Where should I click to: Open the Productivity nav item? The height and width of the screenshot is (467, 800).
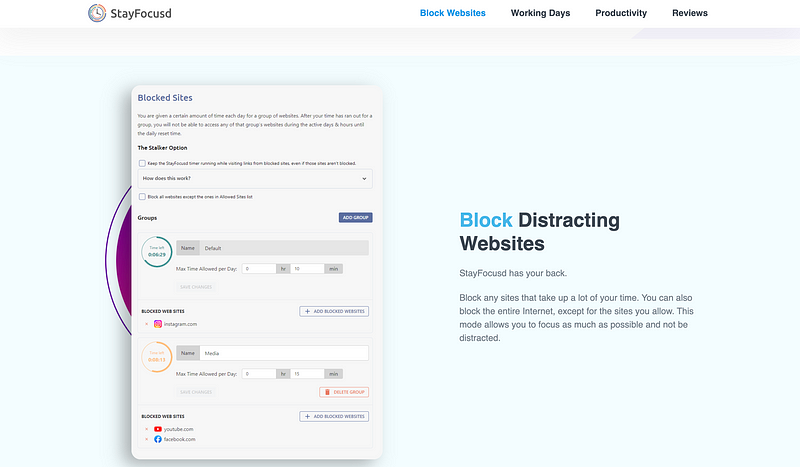(621, 13)
